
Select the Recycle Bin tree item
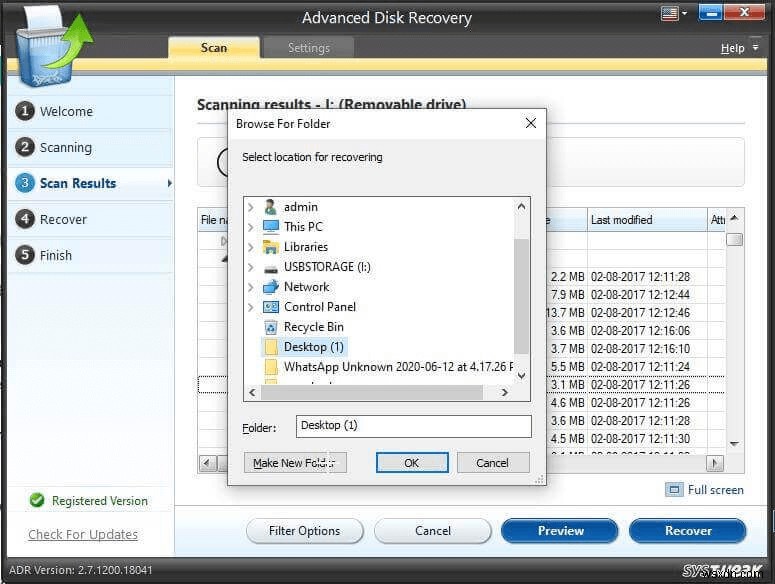[313, 327]
